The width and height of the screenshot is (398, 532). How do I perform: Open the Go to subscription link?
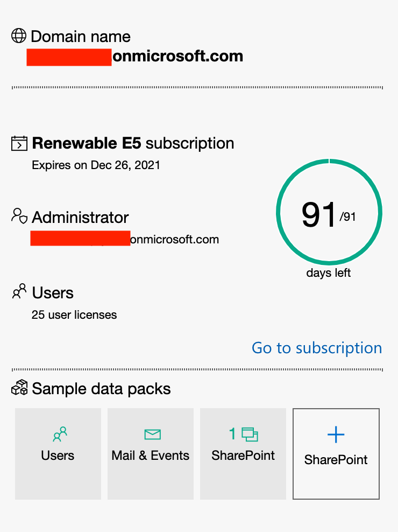click(x=317, y=348)
